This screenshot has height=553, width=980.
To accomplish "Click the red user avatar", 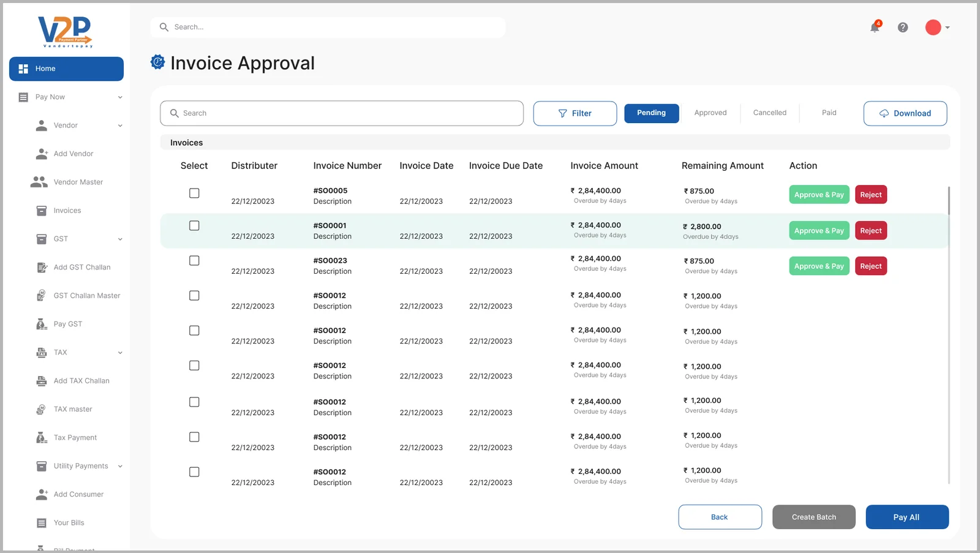I will (x=933, y=28).
